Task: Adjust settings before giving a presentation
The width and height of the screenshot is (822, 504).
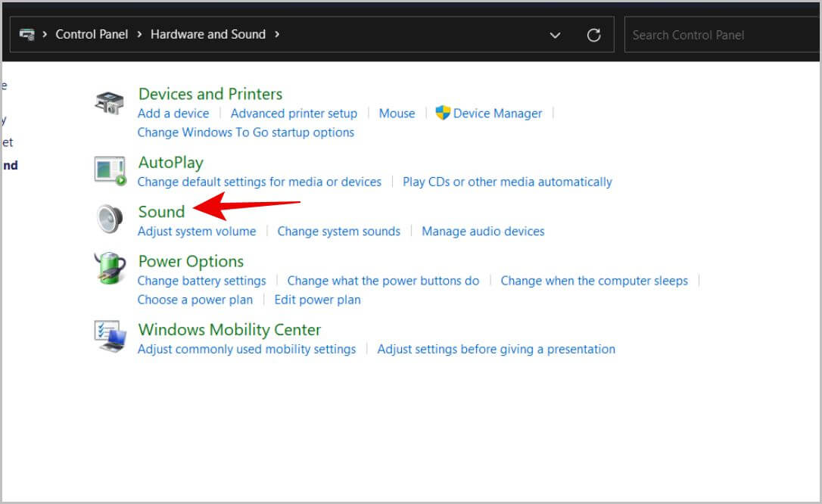Action: [x=497, y=349]
